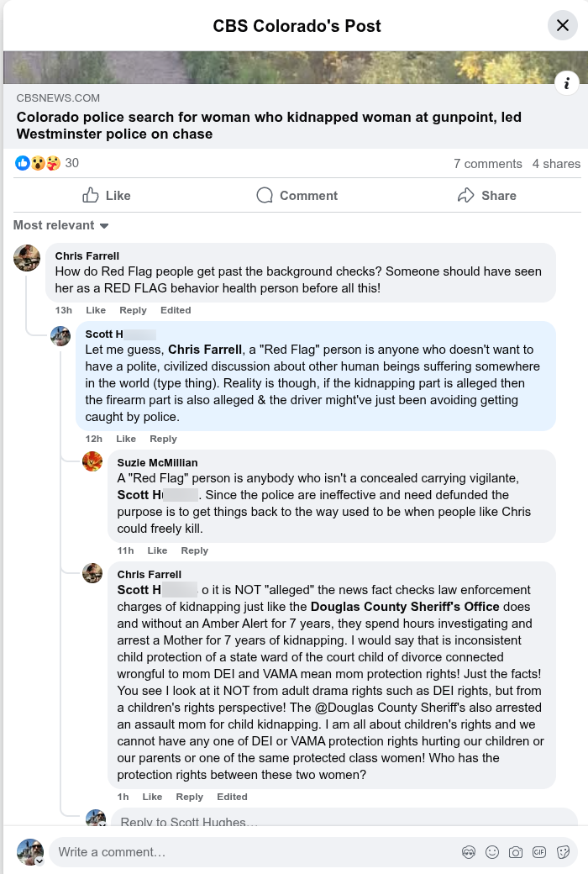Click the link info icon

coord(567,83)
